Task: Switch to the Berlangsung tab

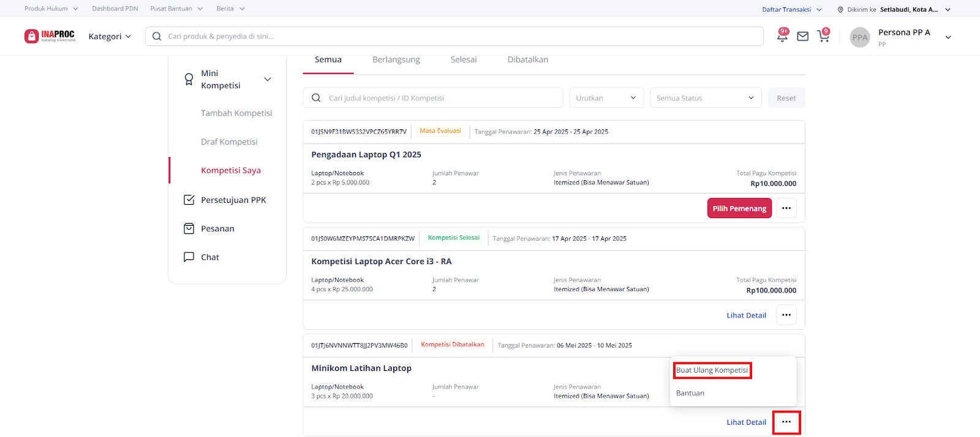Action: click(x=396, y=60)
